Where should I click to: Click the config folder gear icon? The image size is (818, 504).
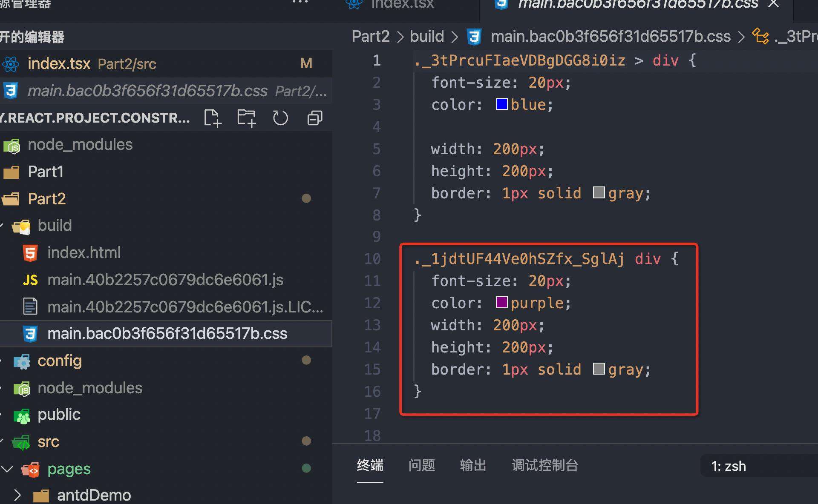tap(22, 361)
